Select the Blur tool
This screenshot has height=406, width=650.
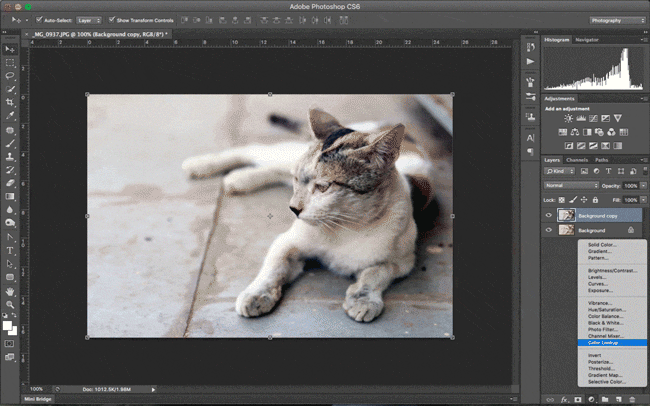10,210
